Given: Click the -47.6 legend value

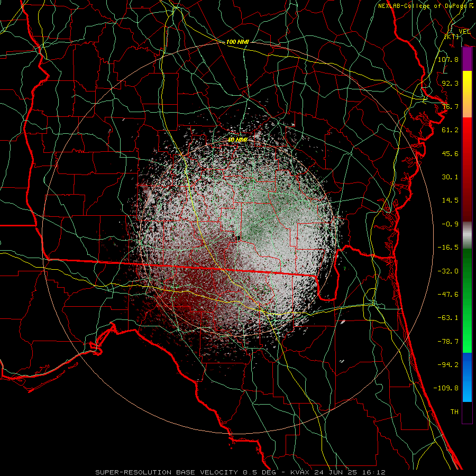Looking at the screenshot, I should (448, 295).
